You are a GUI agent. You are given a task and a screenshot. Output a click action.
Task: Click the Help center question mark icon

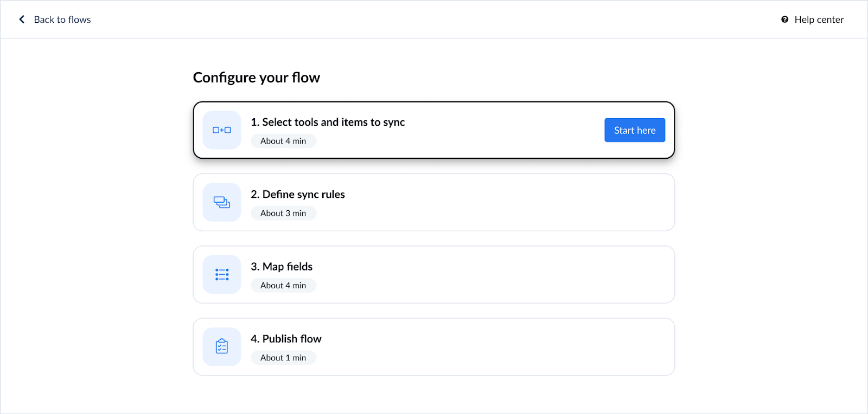[x=784, y=20]
